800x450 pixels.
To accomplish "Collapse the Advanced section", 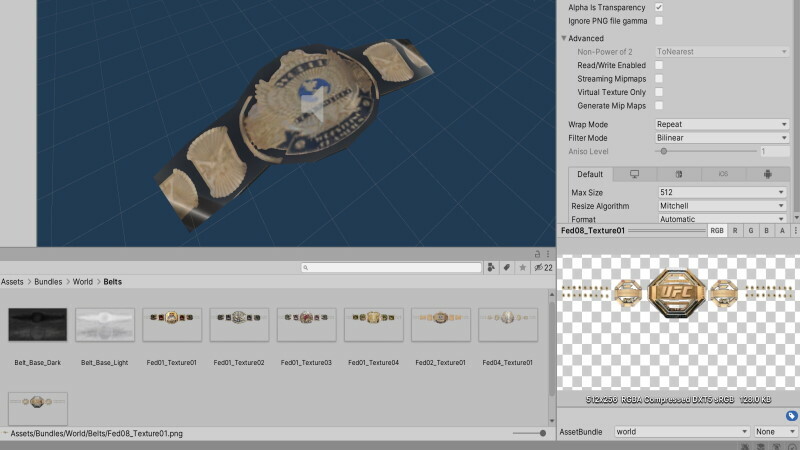I will click(x=565, y=39).
